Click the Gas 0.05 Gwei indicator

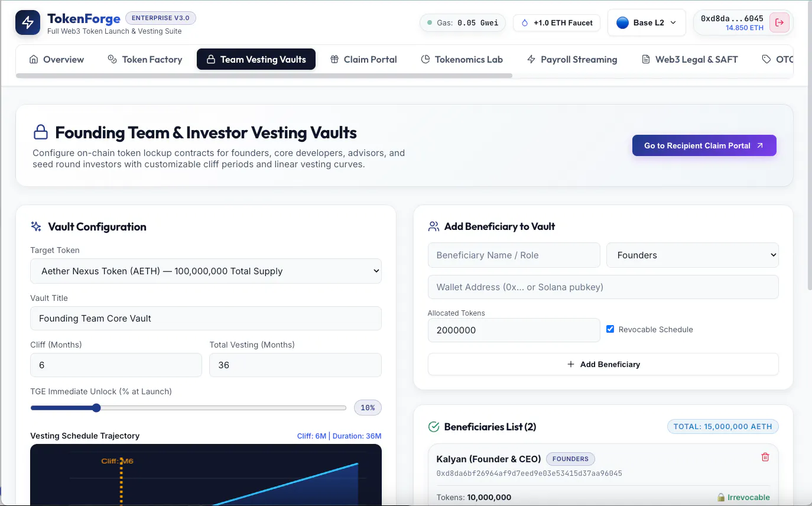pyautogui.click(x=463, y=23)
